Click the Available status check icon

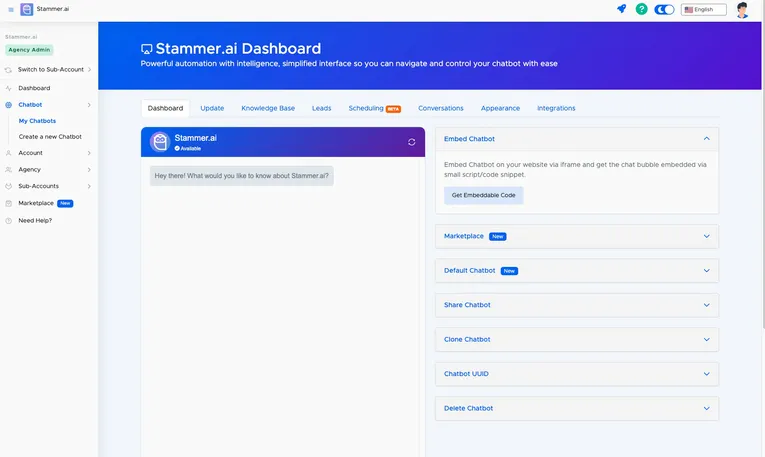[x=177, y=148]
